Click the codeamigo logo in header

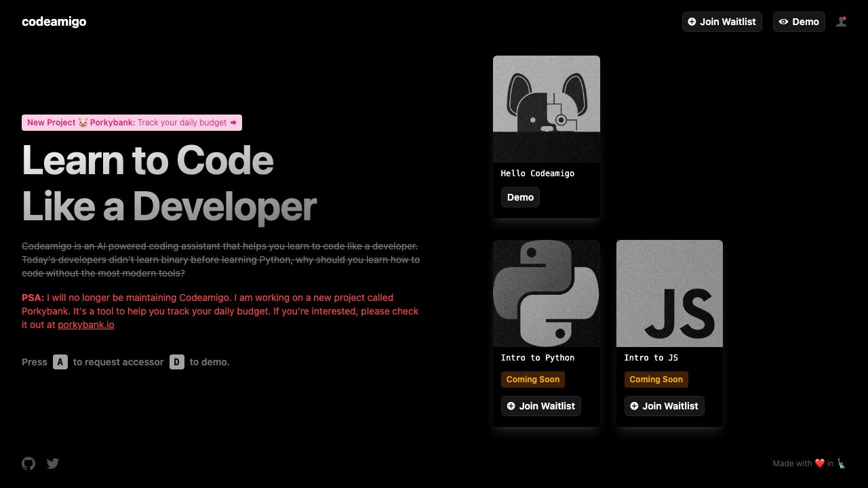coord(54,22)
